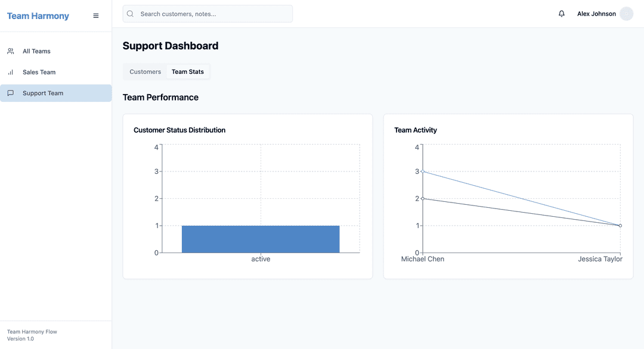Select the Team Stats tab
Viewport: 644px width, 349px height.
188,71
